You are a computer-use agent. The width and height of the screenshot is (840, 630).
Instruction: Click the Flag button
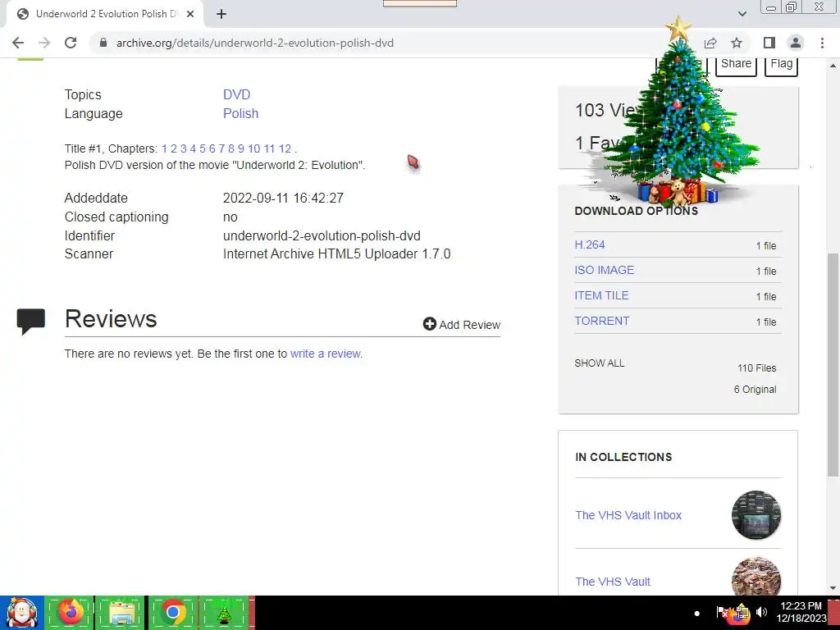point(781,64)
